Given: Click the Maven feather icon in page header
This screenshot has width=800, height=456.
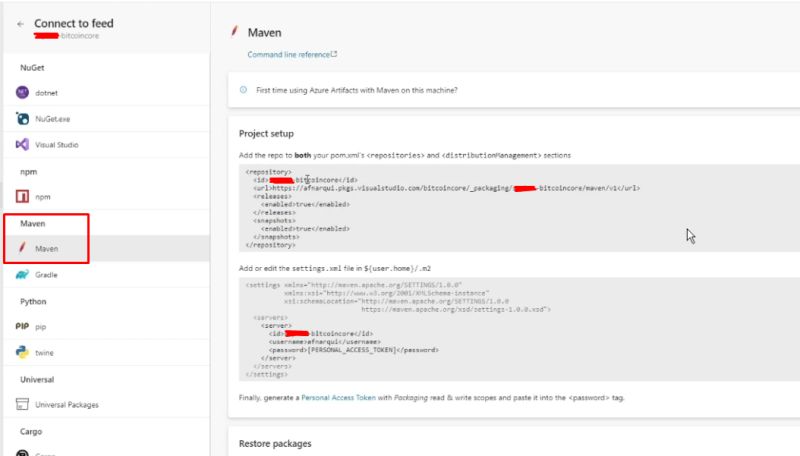Looking at the screenshot, I should click(x=234, y=32).
